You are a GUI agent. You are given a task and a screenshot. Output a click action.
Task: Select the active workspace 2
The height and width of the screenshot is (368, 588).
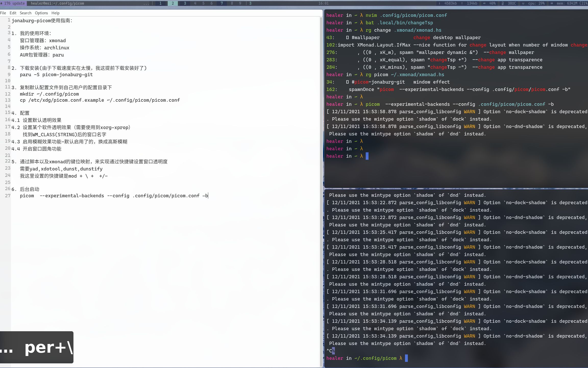[173, 3]
